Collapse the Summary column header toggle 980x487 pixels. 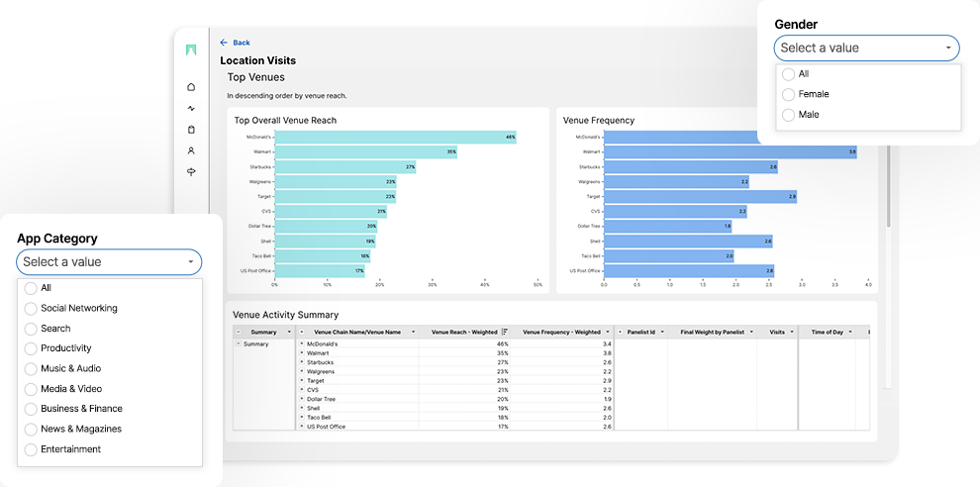click(x=239, y=332)
